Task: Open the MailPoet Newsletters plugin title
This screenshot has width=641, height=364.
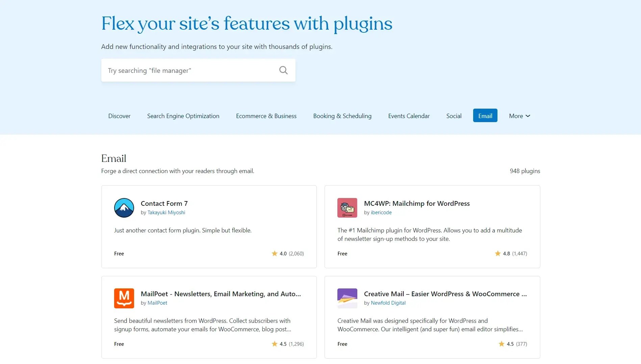Action: click(x=221, y=294)
